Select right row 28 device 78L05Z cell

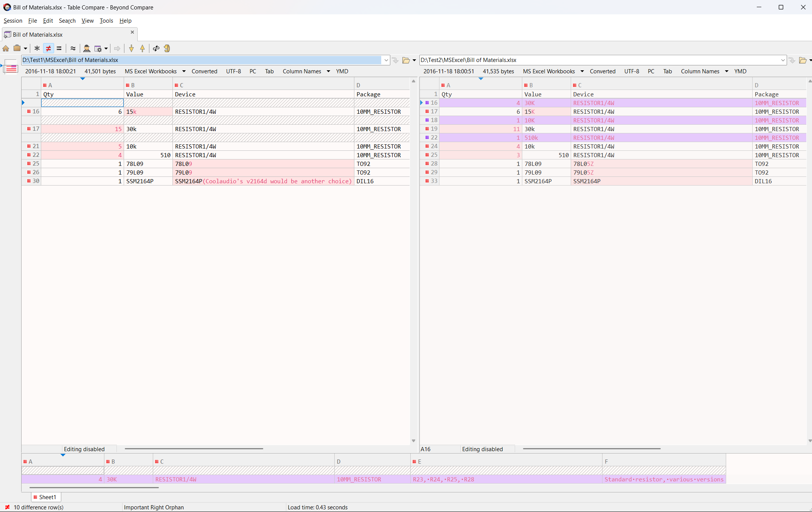tap(661, 164)
